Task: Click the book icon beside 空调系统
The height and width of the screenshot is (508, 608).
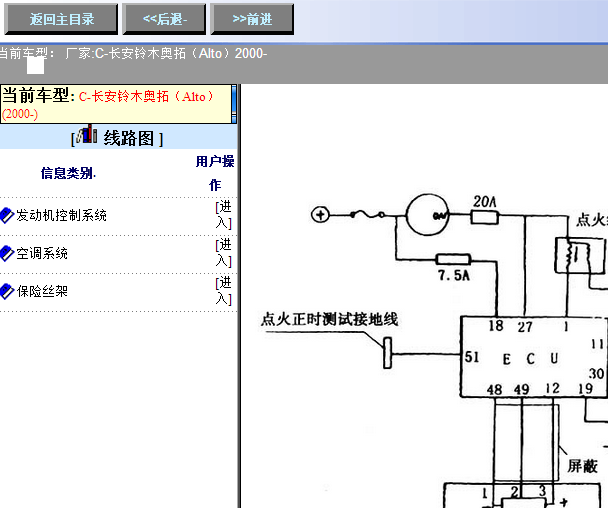Action: click(7, 253)
